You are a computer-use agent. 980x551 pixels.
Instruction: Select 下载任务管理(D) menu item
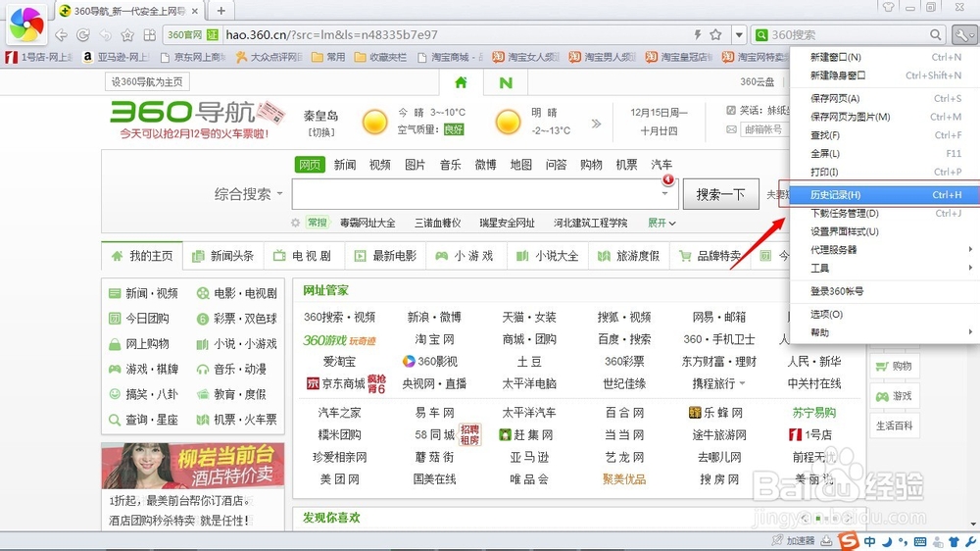point(885,214)
